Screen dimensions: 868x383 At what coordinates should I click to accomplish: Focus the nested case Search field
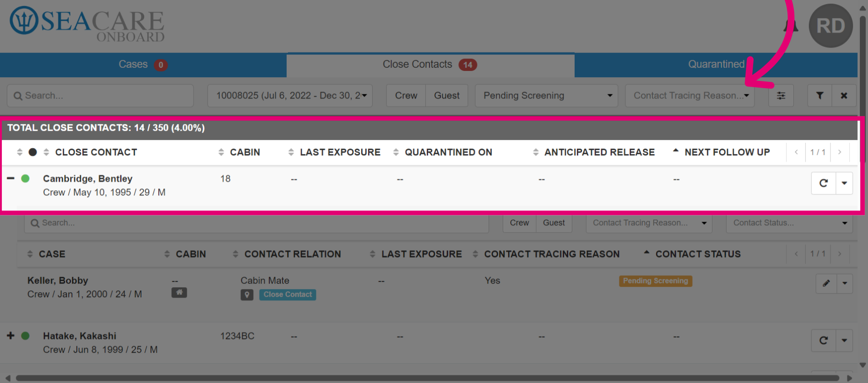tap(256, 223)
